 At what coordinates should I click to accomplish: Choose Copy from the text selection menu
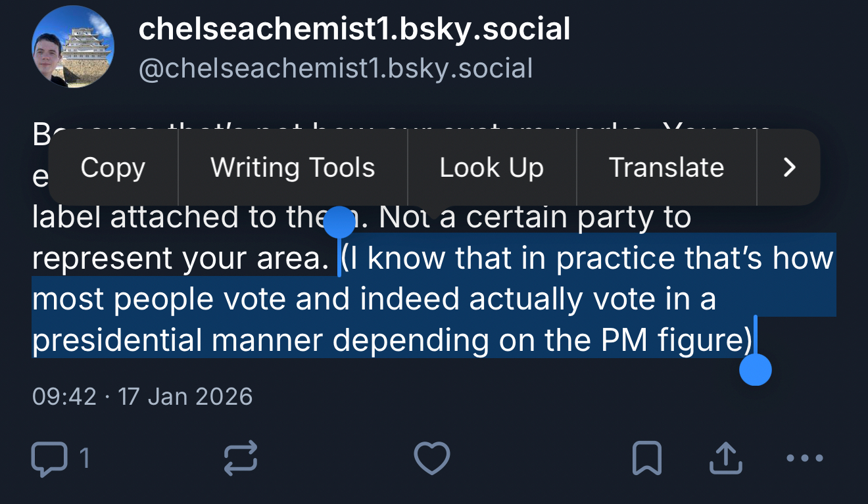point(112,168)
